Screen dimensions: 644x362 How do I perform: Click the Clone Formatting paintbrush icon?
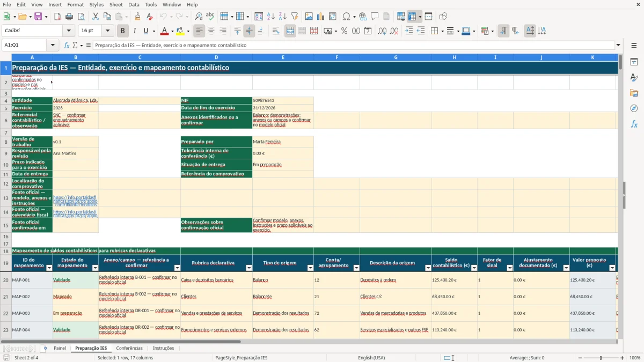pos(137,17)
